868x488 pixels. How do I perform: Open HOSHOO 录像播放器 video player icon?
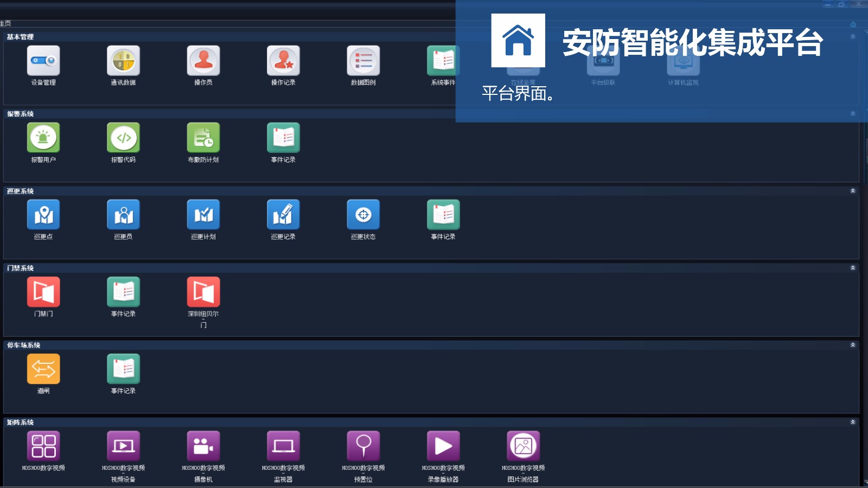click(443, 446)
